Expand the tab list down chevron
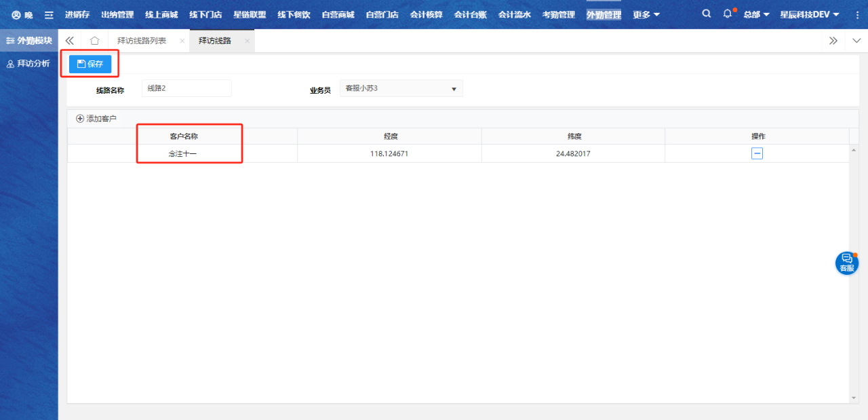The image size is (868, 420). tap(856, 41)
